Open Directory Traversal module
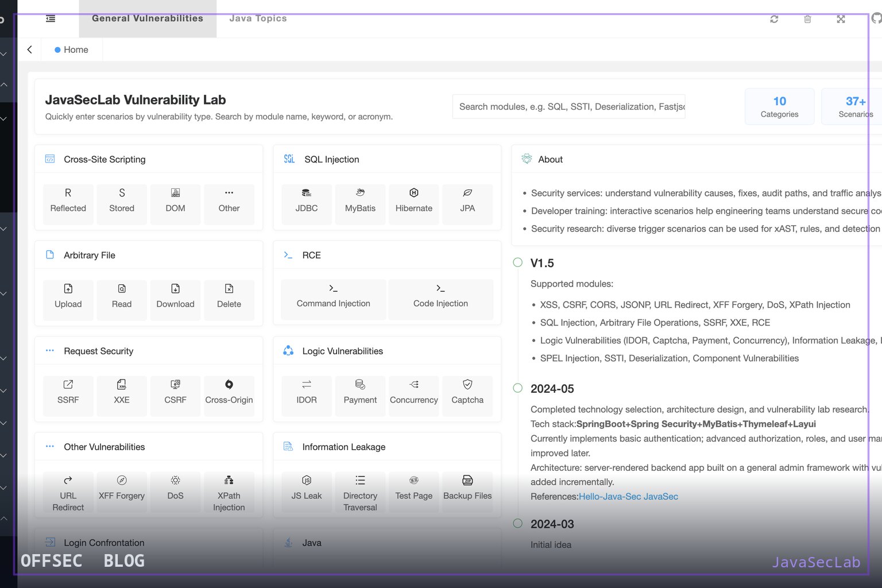 (x=360, y=493)
